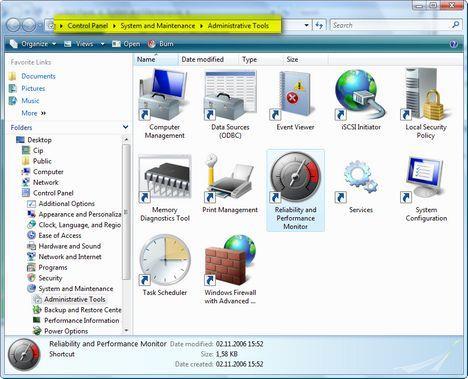The width and height of the screenshot is (468, 379).
Task: Collapse the Folders pane chevron
Action: coord(125,127)
